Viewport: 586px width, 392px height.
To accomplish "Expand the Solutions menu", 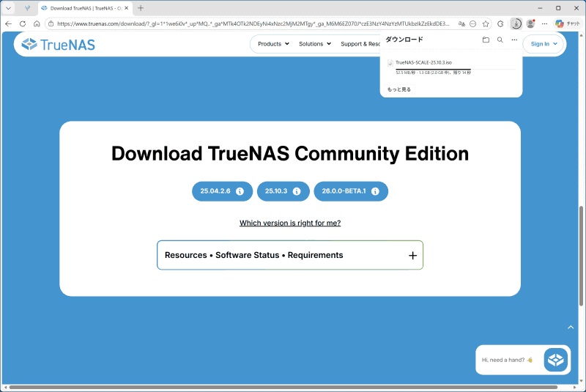I will 315,44.
